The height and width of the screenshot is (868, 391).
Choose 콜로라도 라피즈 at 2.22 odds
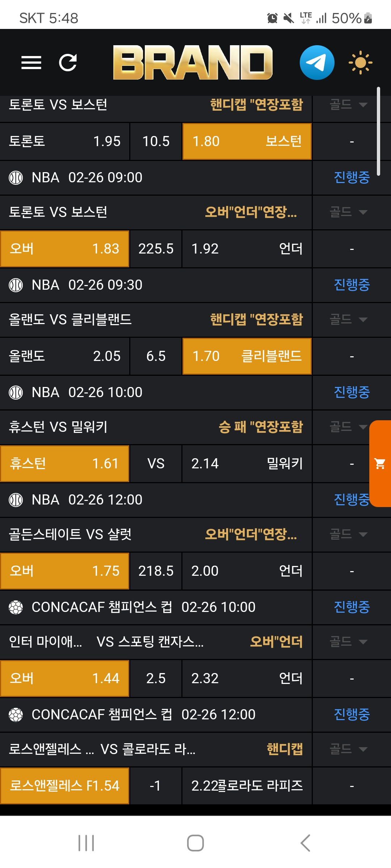click(247, 786)
